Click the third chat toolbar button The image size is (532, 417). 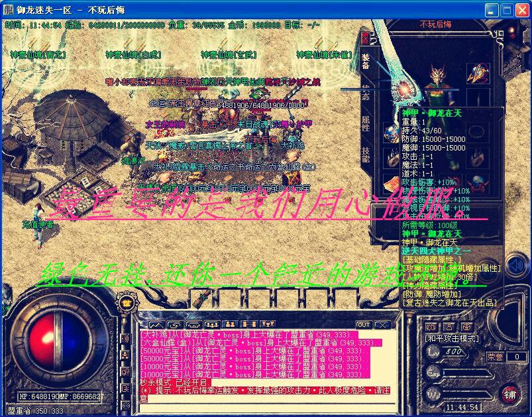click(x=194, y=325)
